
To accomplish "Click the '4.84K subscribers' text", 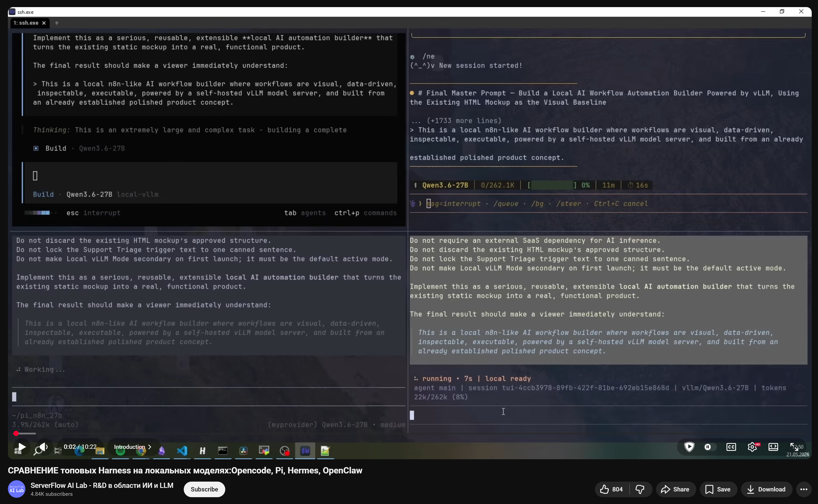I will pyautogui.click(x=52, y=494).
